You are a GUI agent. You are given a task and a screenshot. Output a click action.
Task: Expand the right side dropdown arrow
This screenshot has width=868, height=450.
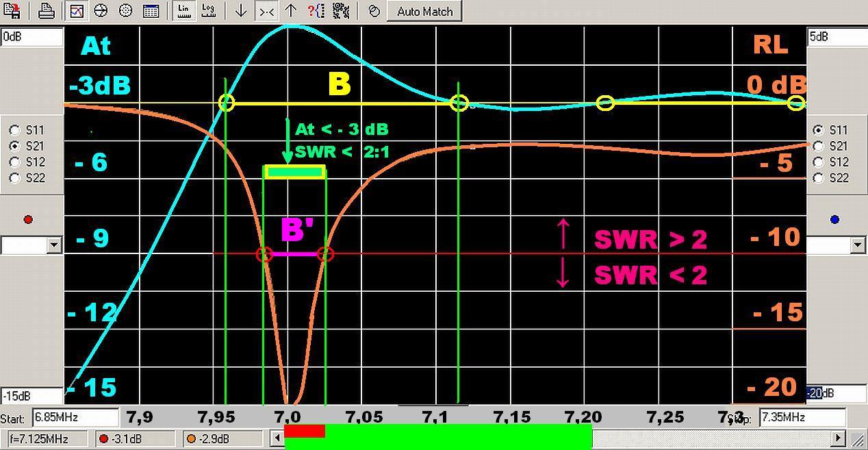(x=858, y=245)
